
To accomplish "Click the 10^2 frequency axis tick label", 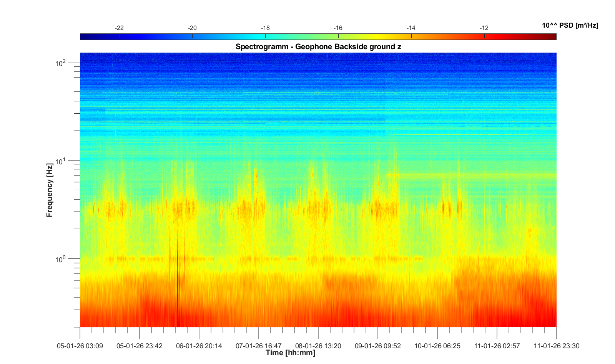I will (61, 63).
